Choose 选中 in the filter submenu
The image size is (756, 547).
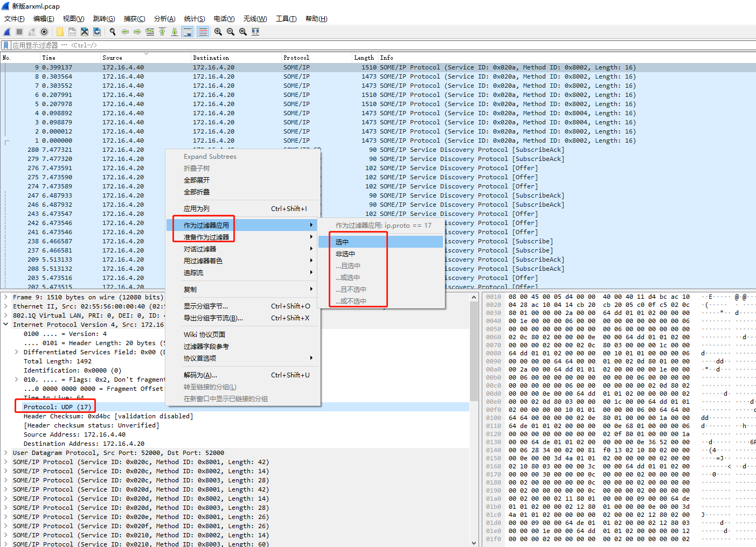(380, 242)
